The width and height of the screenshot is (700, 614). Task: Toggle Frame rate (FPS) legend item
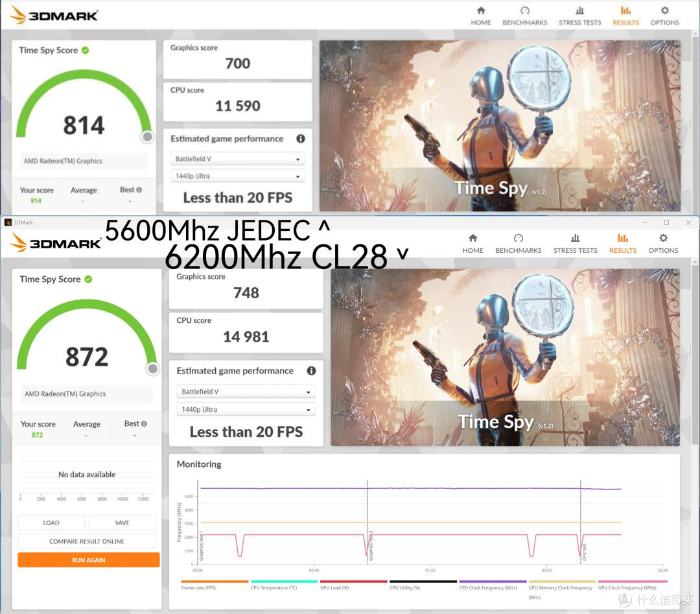click(x=215, y=585)
